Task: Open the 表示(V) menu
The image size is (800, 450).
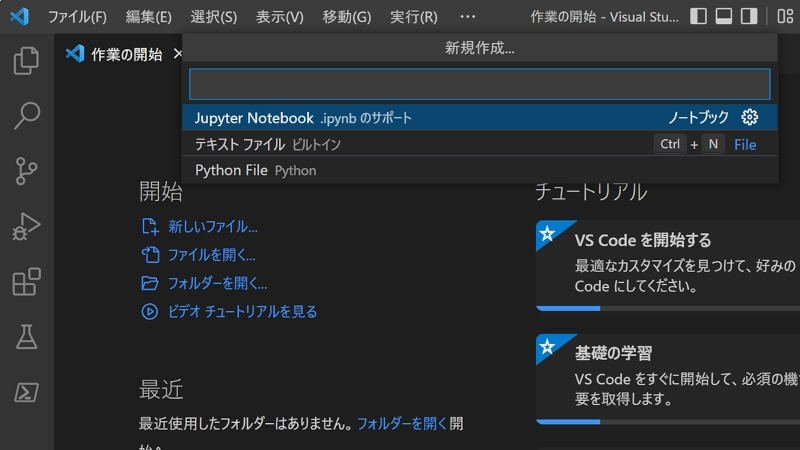Action: click(280, 17)
